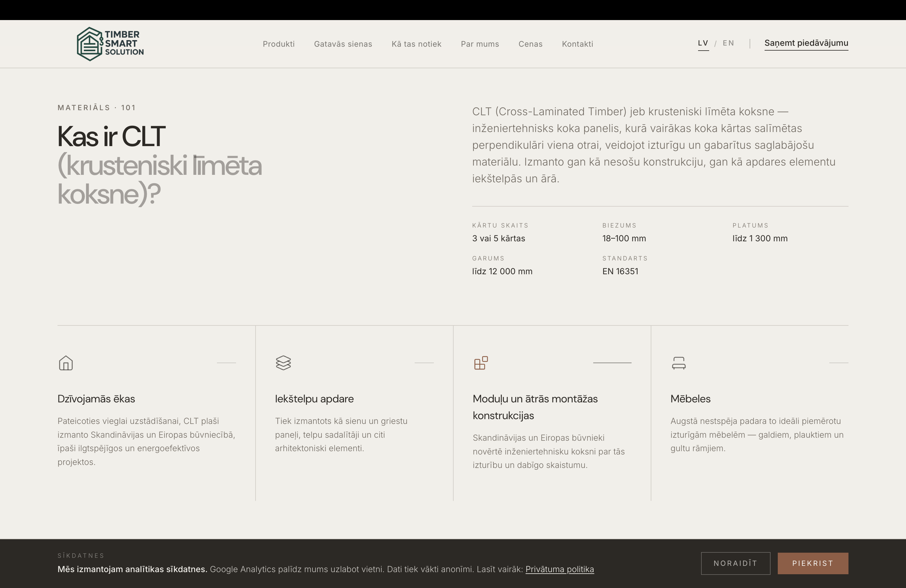Screen dimensions: 906x588
Task: Select LV language
Action: [x=703, y=43]
